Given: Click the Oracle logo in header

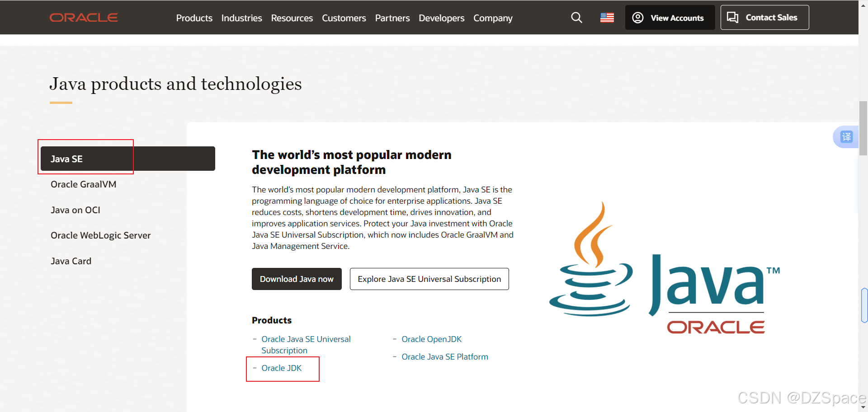Looking at the screenshot, I should tap(84, 18).
